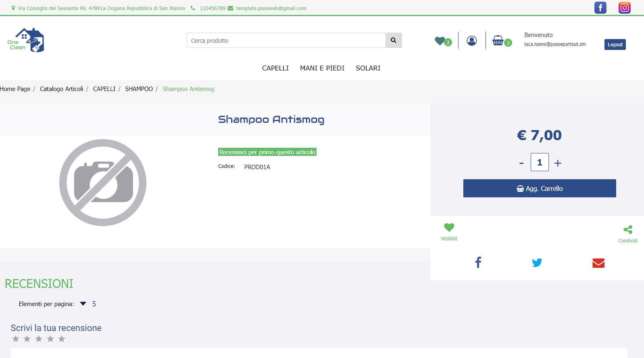
Task: Share product on Facebook icon
Action: pyautogui.click(x=478, y=263)
